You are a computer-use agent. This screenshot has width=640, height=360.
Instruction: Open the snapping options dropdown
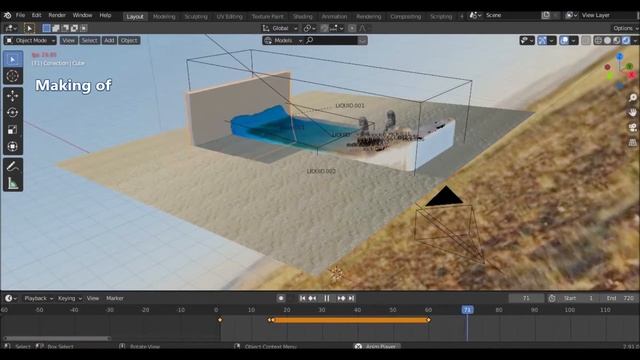337,28
